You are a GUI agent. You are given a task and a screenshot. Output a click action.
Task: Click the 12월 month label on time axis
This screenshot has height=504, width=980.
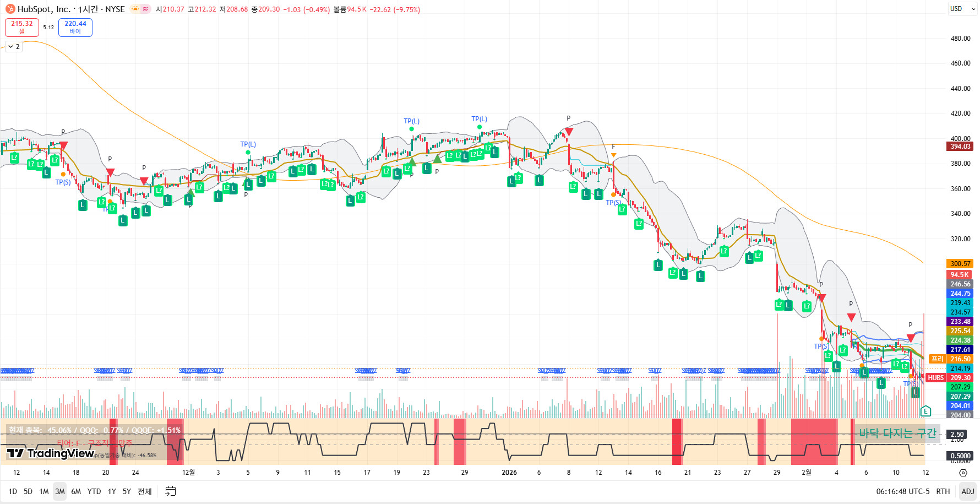[x=188, y=473]
